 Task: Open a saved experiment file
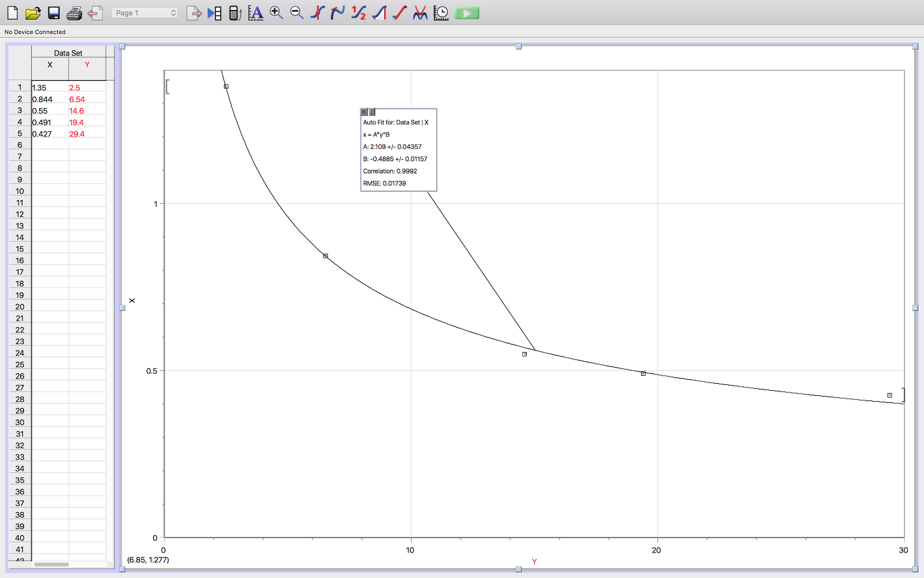(x=32, y=12)
